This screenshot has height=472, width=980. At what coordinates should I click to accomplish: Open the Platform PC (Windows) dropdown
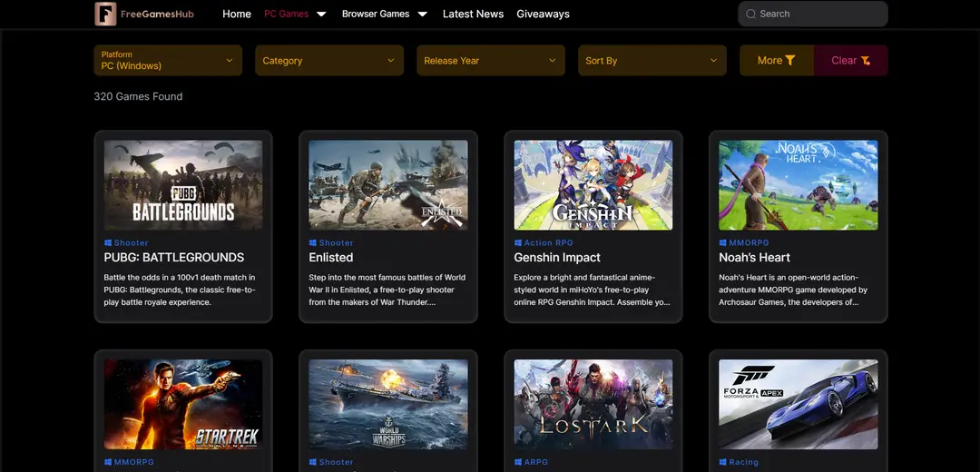168,60
